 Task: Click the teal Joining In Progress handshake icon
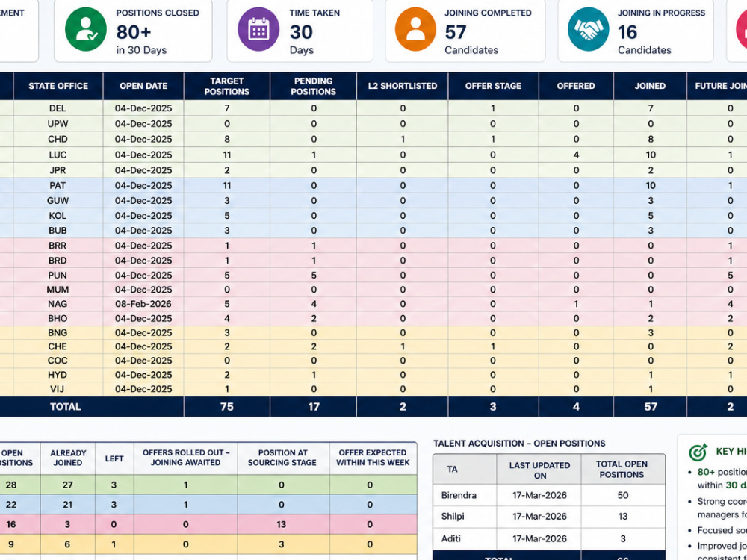[589, 30]
